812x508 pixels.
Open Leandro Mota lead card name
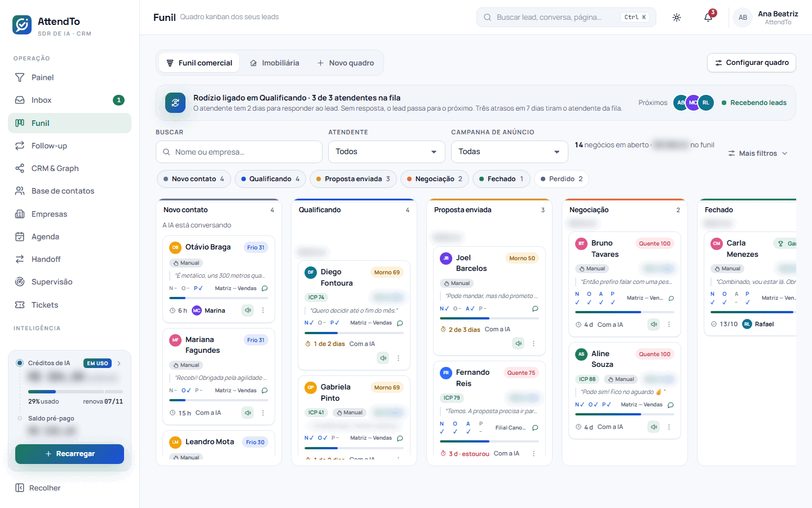point(210,442)
